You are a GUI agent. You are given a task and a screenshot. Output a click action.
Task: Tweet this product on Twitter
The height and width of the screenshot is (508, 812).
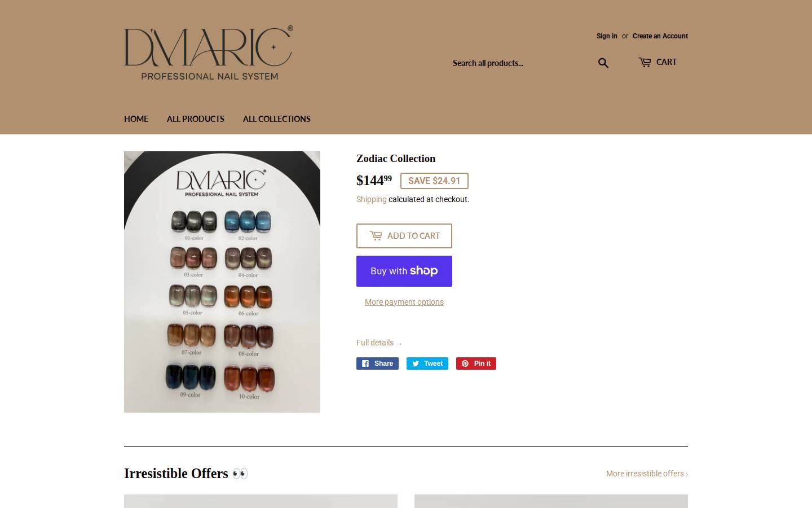click(427, 364)
